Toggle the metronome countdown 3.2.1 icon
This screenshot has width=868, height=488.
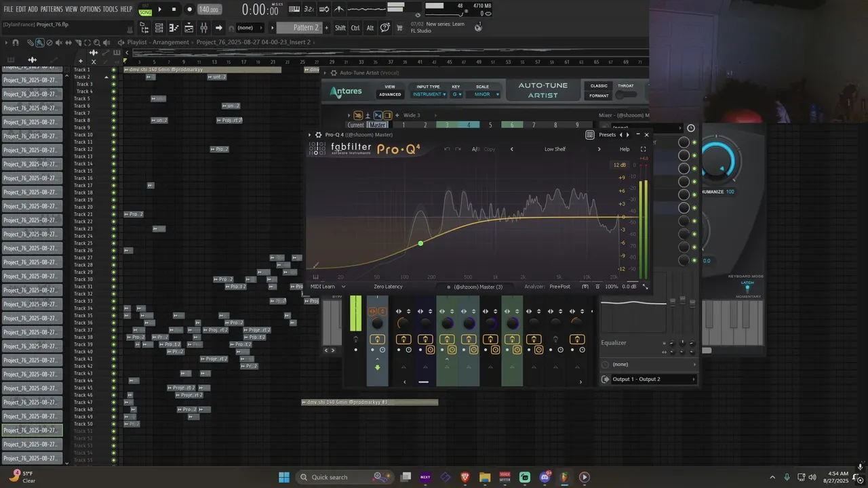click(x=309, y=9)
